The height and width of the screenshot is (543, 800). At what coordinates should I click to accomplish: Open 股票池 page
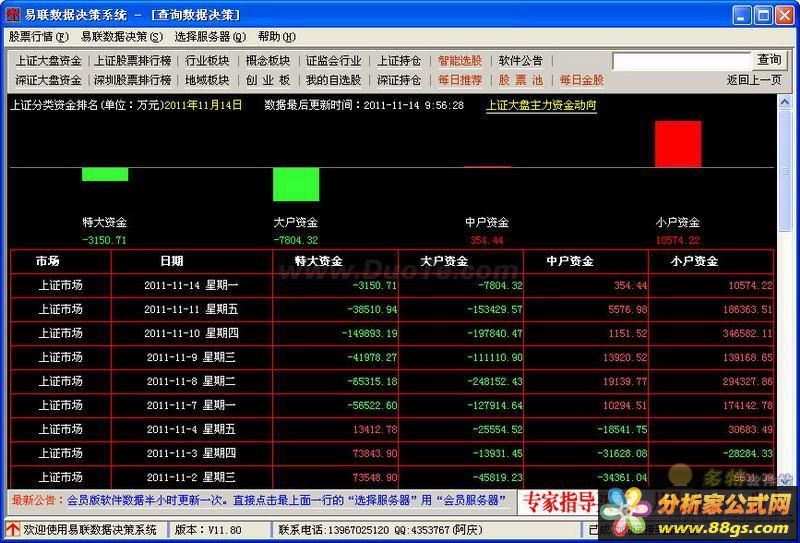coord(520,80)
